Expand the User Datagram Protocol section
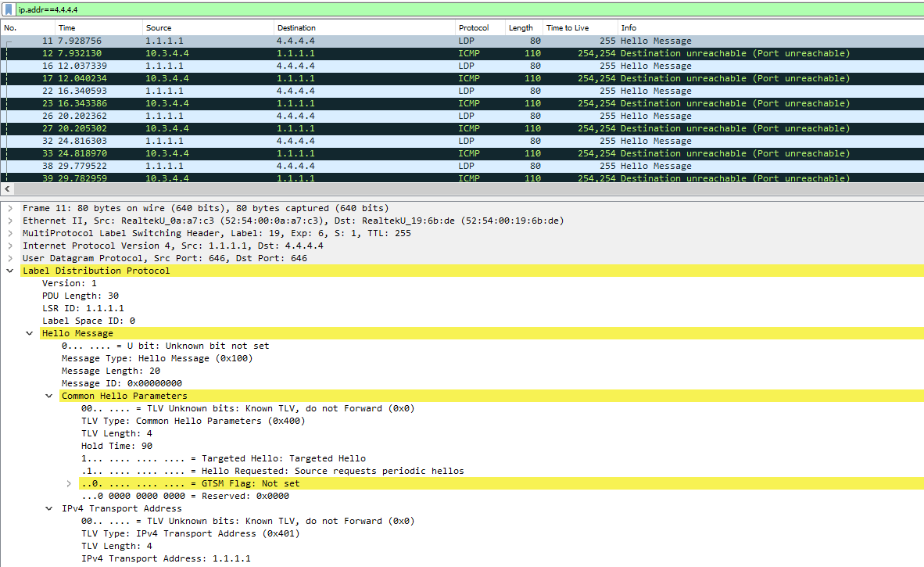924x567 pixels. [9, 258]
